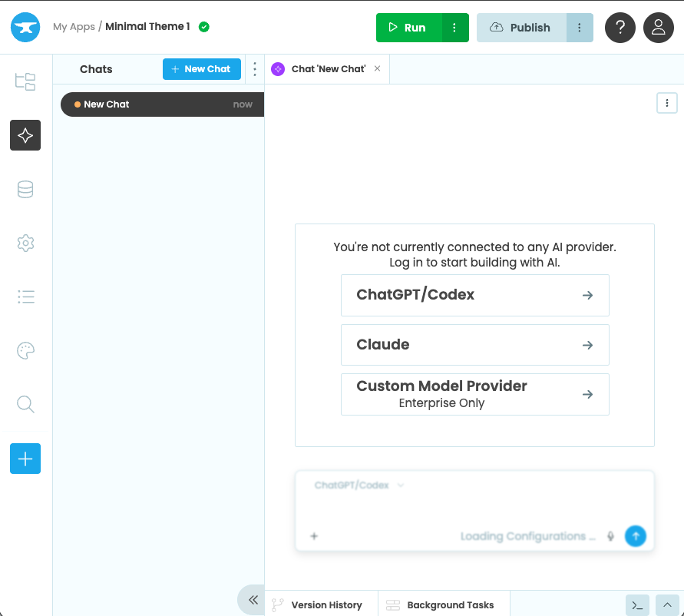Connect to the Claude provider
Image resolution: width=684 pixels, height=616 pixels.
click(474, 345)
